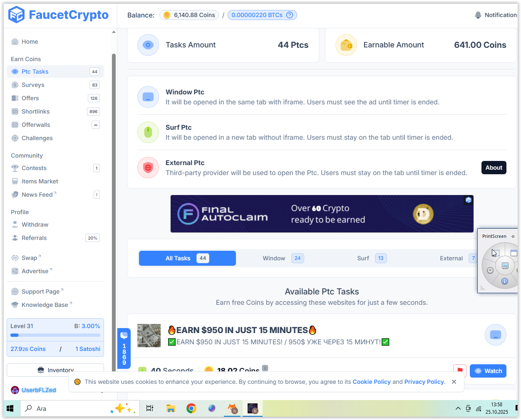Image resolution: width=521 pixels, height=420 pixels.
Task: Click the 1 Satoshi rate text
Action: 88,349
